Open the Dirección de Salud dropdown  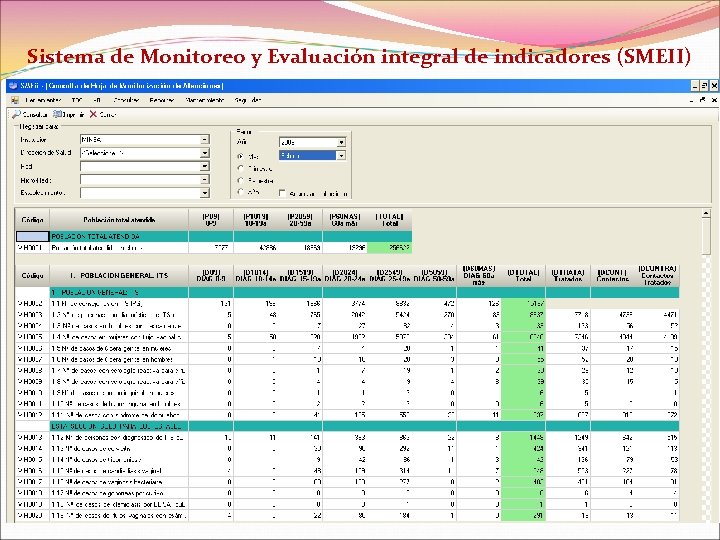[205, 153]
